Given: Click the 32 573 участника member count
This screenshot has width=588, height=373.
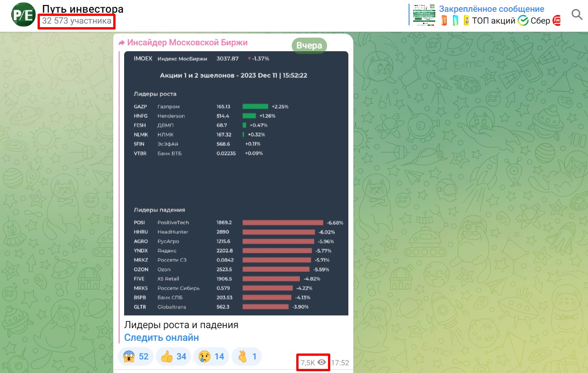Looking at the screenshot, I should tap(77, 21).
